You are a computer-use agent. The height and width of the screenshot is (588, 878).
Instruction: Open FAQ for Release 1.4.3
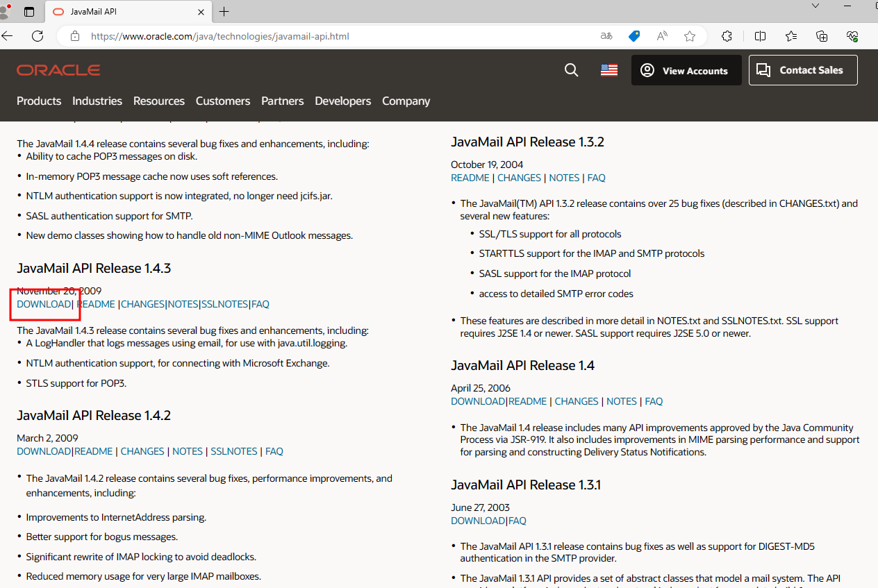[x=260, y=304]
